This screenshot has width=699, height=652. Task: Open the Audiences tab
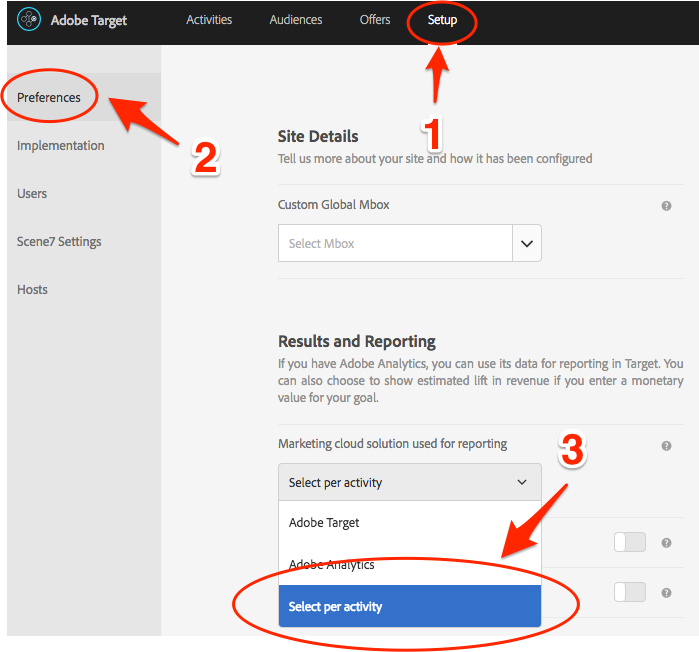(296, 20)
